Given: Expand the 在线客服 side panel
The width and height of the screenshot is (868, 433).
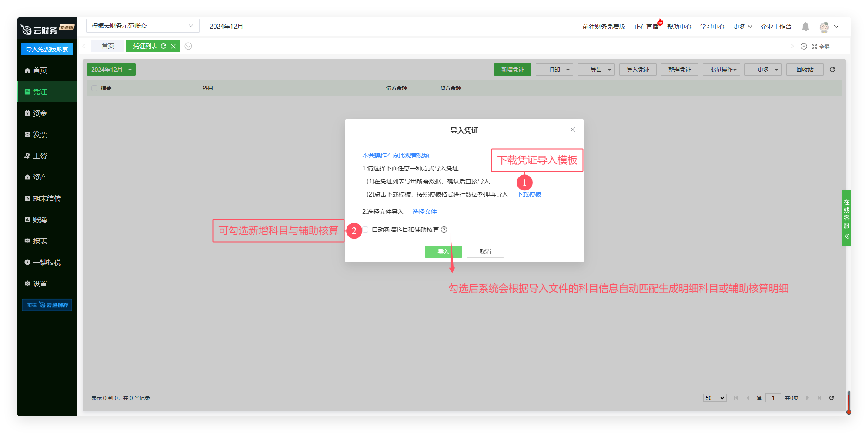Looking at the screenshot, I should tap(847, 236).
